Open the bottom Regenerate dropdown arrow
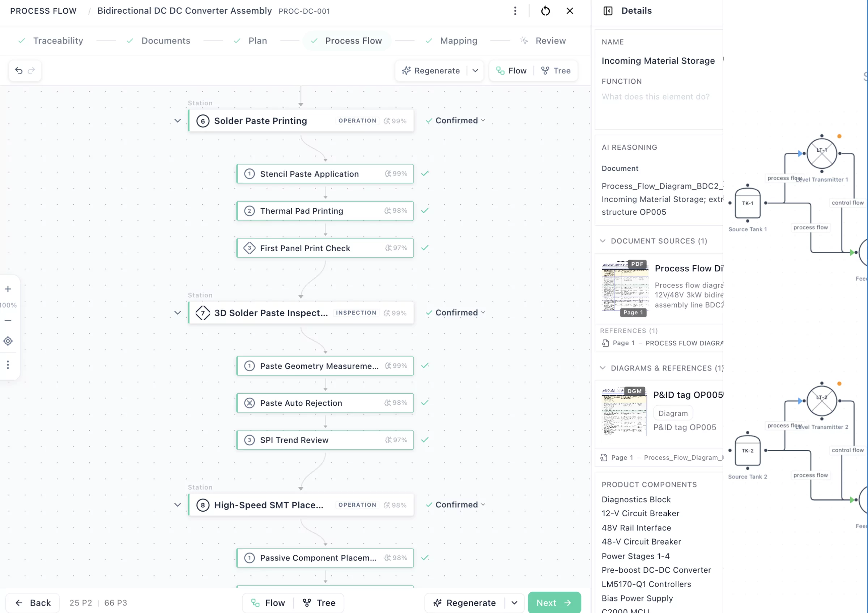868x613 pixels. coord(514,603)
